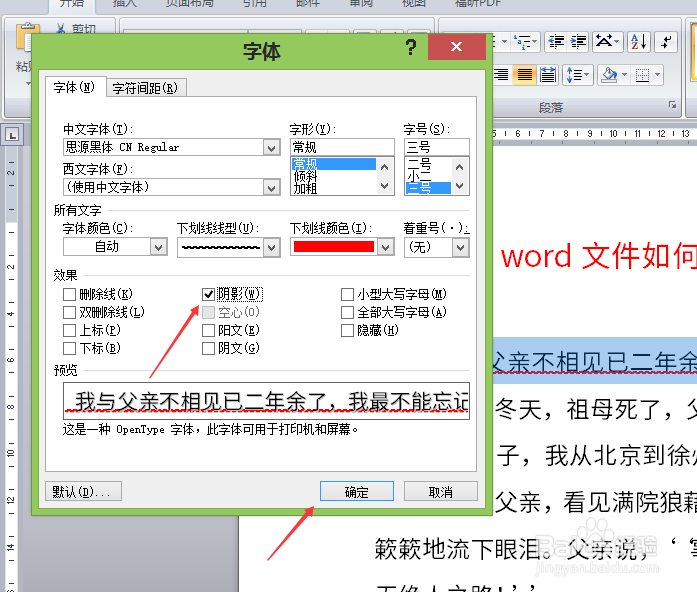Screen dimensions: 697x592
Task: Check the 删除线(K) strikethrough checkbox
Action: [69, 294]
